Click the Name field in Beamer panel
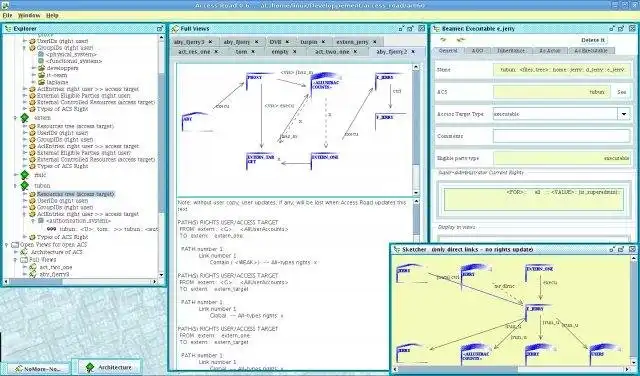Image resolution: width=640 pixels, height=376 pixels. (561, 70)
